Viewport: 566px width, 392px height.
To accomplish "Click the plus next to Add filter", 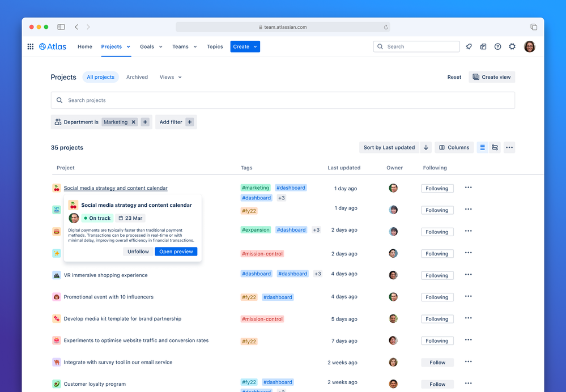I will pyautogui.click(x=189, y=122).
